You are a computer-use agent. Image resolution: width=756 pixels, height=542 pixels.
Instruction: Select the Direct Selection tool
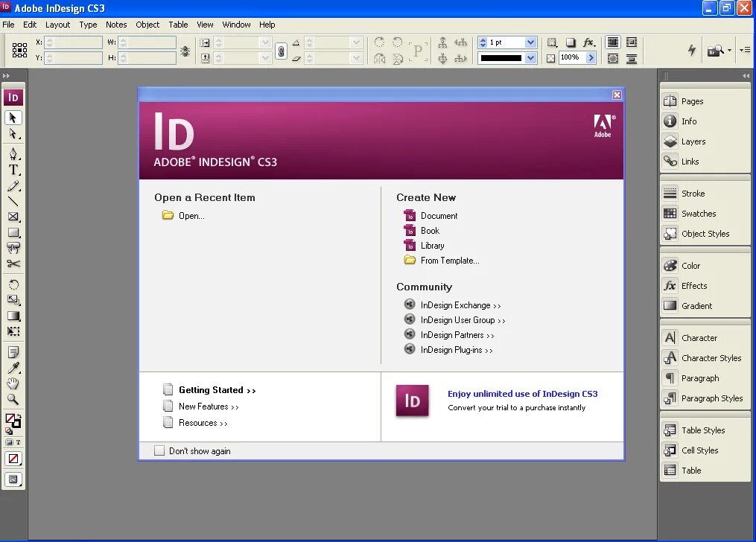click(x=13, y=134)
